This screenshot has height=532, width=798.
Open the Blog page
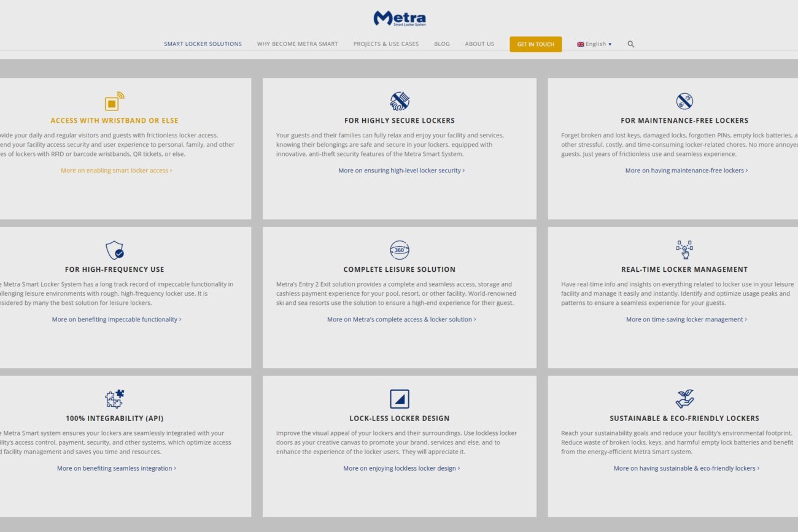tap(441, 44)
